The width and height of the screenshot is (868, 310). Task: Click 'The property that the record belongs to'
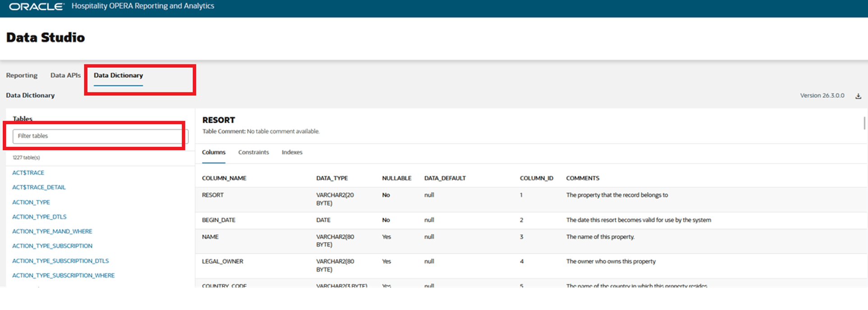pyautogui.click(x=617, y=195)
